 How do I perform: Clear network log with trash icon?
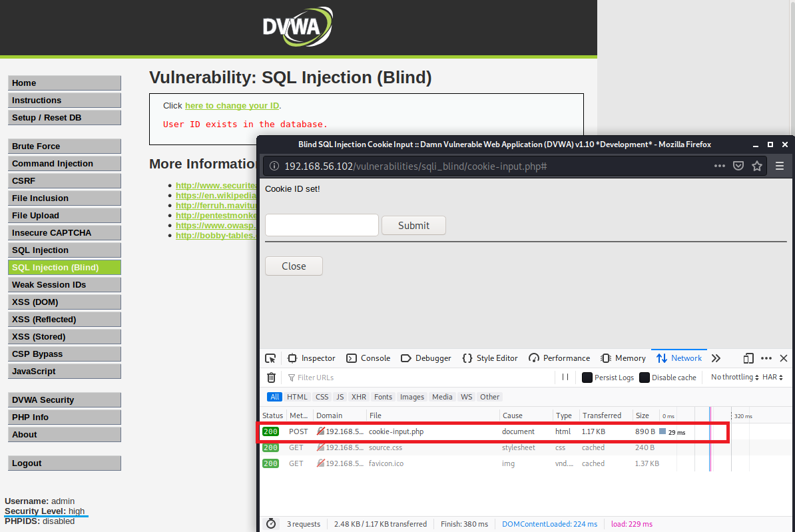click(x=271, y=378)
